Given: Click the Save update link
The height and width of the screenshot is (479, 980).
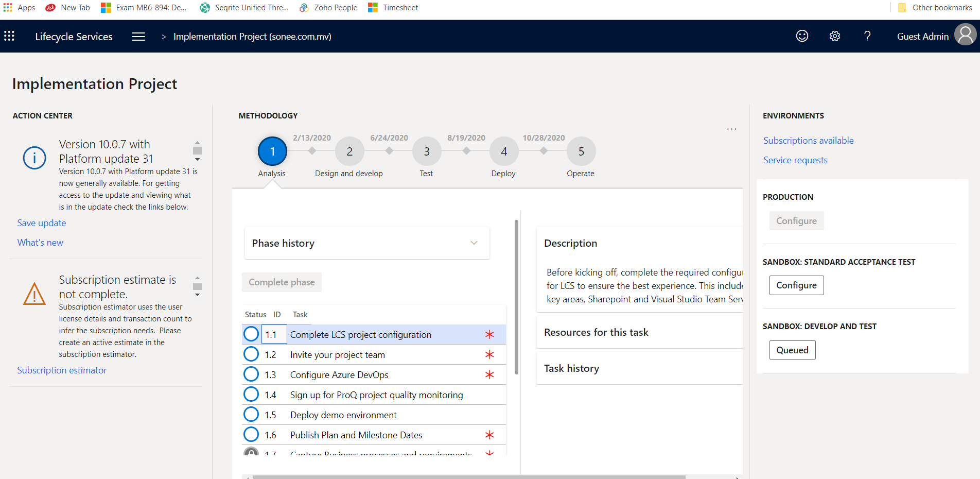Looking at the screenshot, I should click(x=42, y=223).
